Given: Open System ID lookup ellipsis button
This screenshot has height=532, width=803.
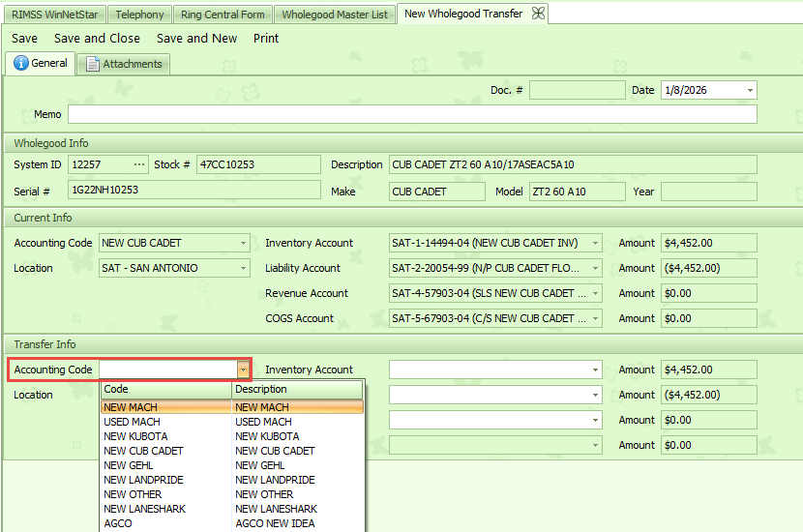Looking at the screenshot, I should click(x=138, y=164).
